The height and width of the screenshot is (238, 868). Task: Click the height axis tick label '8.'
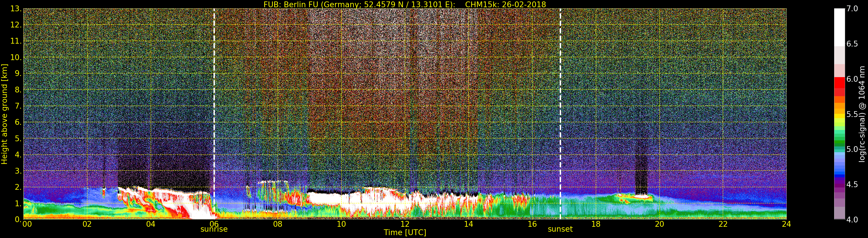[18, 90]
